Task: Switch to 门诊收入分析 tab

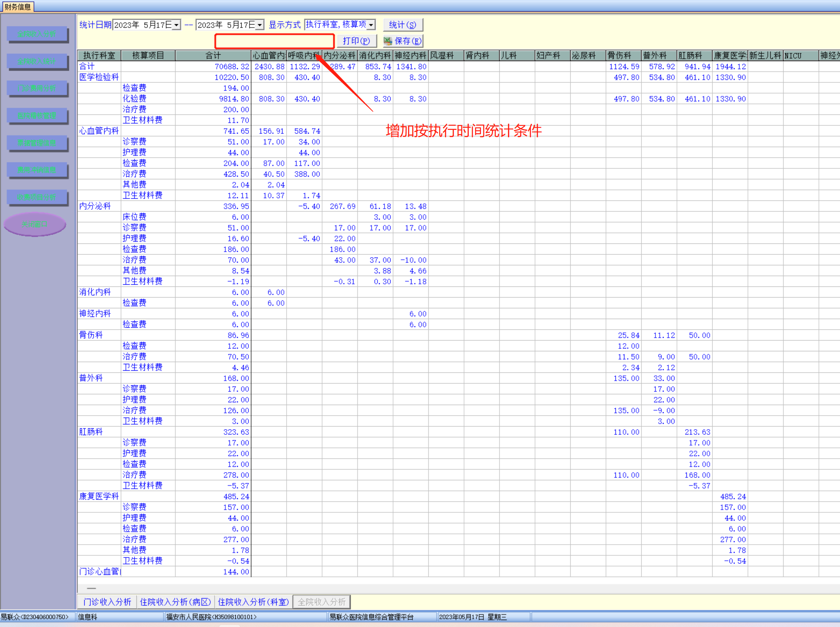Action: pos(107,602)
